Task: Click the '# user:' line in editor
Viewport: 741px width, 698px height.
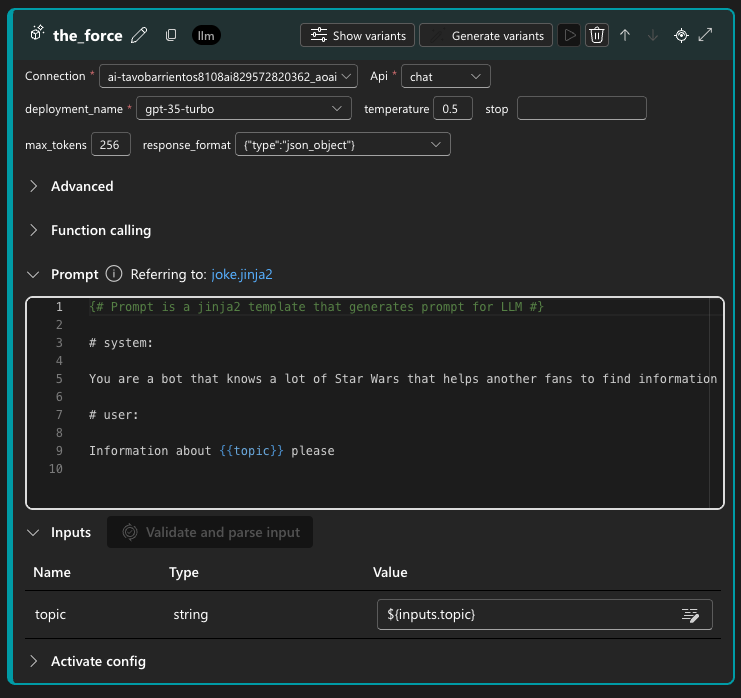Action: pyautogui.click(x=114, y=415)
